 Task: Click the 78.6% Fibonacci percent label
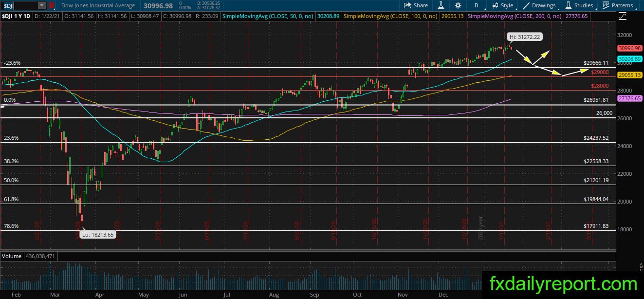coord(11,226)
